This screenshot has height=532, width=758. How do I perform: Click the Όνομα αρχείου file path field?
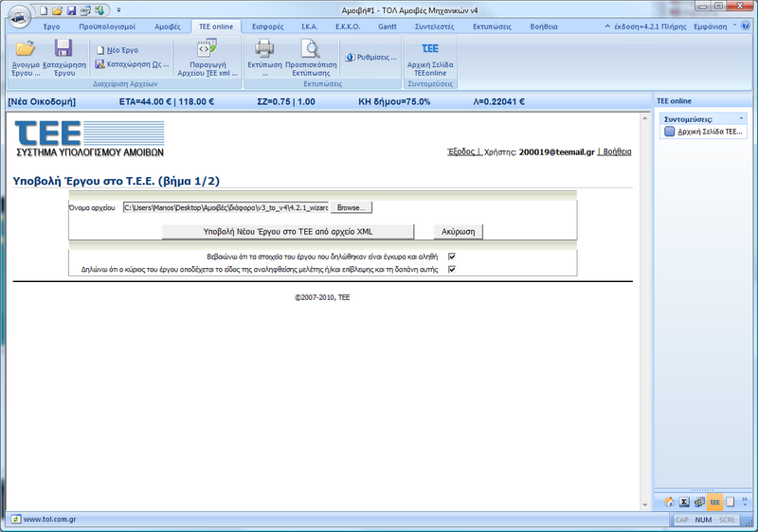pos(226,207)
